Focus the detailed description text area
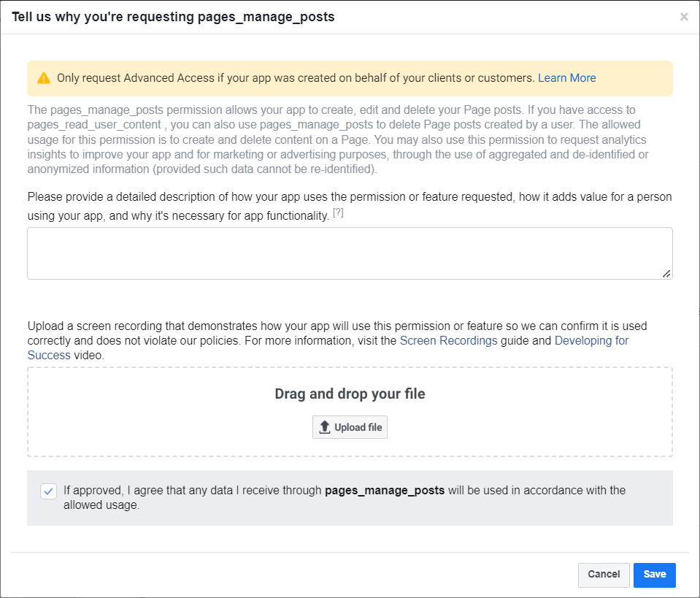700x598 pixels. (349, 253)
